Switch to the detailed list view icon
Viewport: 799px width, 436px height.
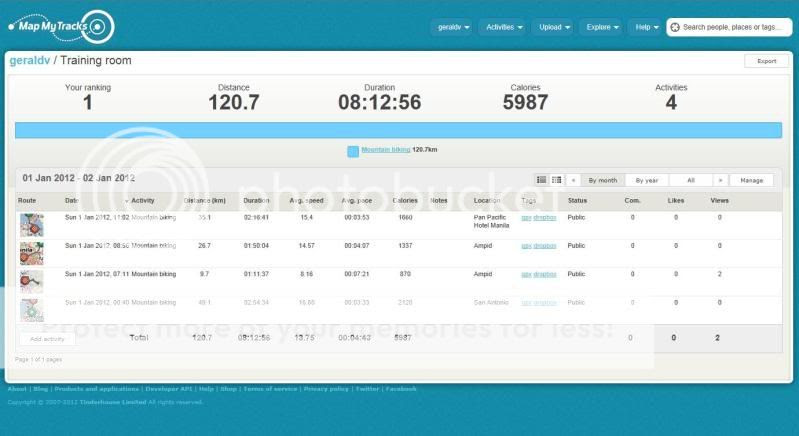[542, 180]
